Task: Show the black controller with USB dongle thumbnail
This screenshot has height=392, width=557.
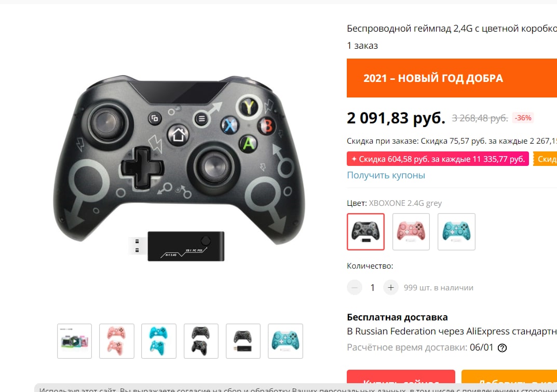Action: pyautogui.click(x=243, y=341)
